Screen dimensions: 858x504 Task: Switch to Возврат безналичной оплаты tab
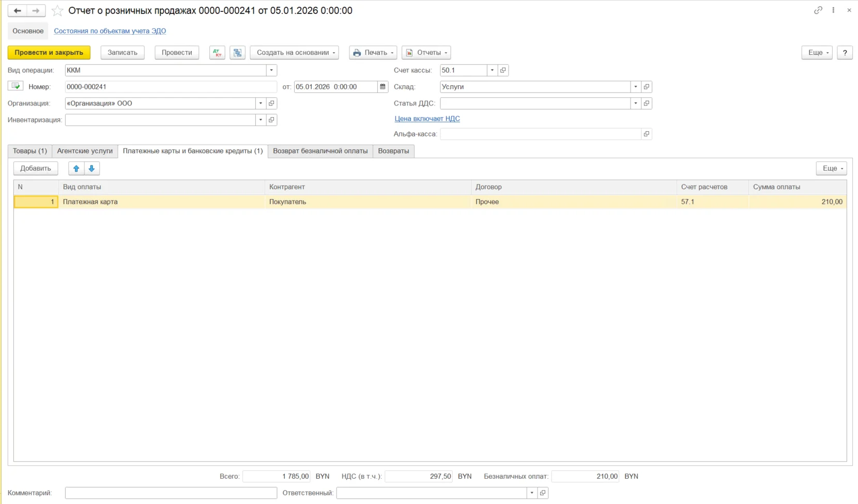pos(320,151)
